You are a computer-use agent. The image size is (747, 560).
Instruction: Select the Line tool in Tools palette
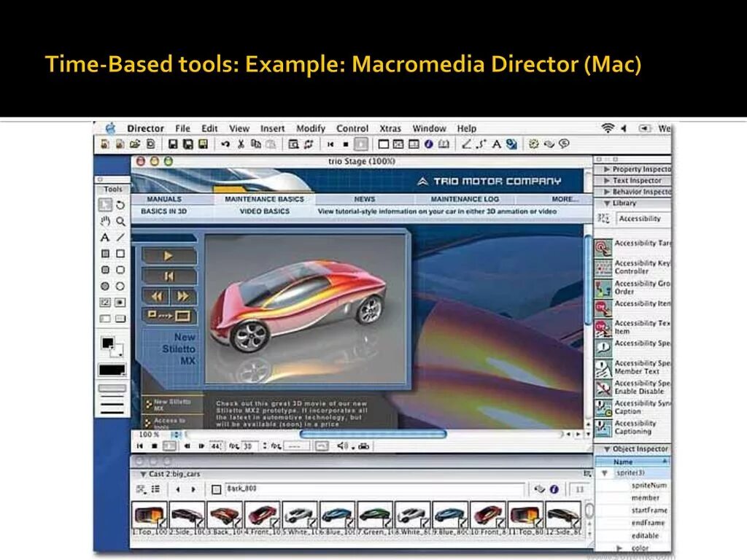(x=120, y=237)
